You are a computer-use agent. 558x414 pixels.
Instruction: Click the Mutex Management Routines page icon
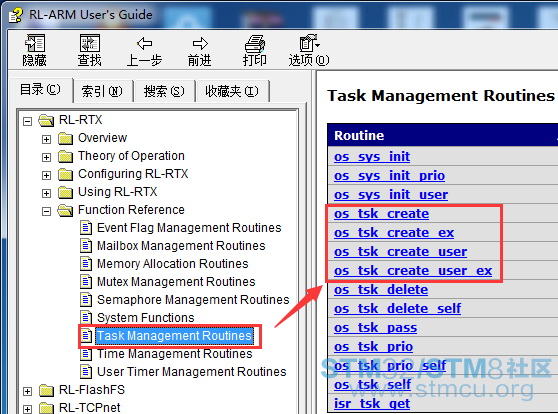tap(86, 282)
